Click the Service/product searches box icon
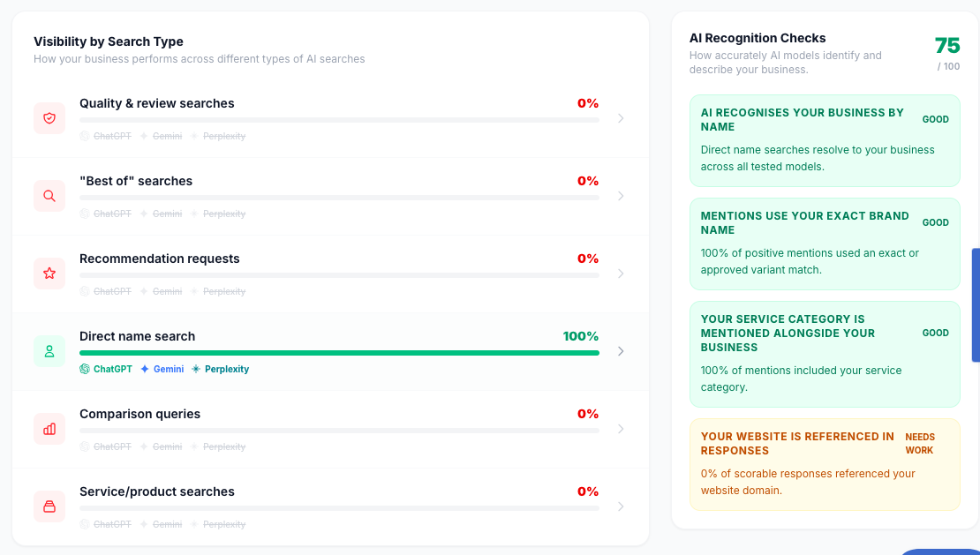980x555 pixels. click(49, 506)
